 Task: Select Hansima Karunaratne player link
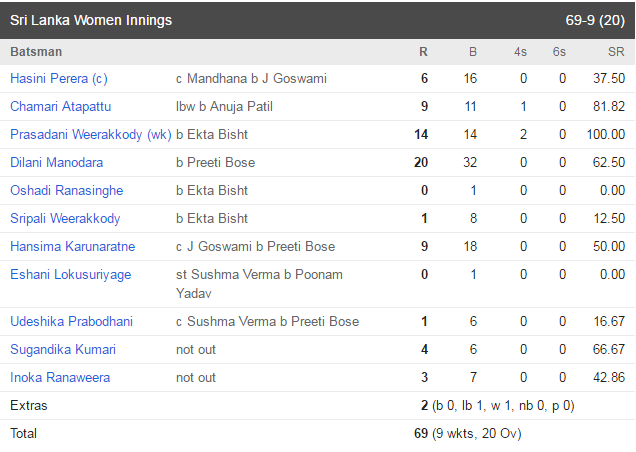tap(73, 247)
